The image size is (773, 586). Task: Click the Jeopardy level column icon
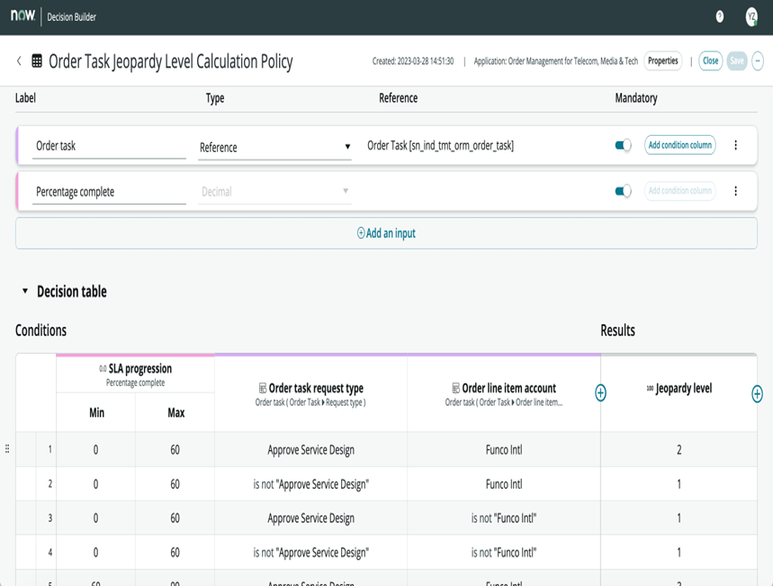click(x=650, y=388)
